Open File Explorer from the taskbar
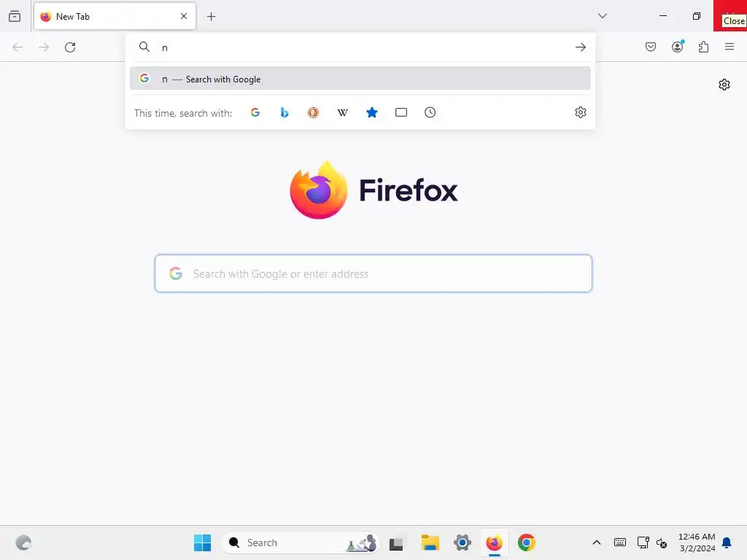The width and height of the screenshot is (747, 560). (430, 542)
